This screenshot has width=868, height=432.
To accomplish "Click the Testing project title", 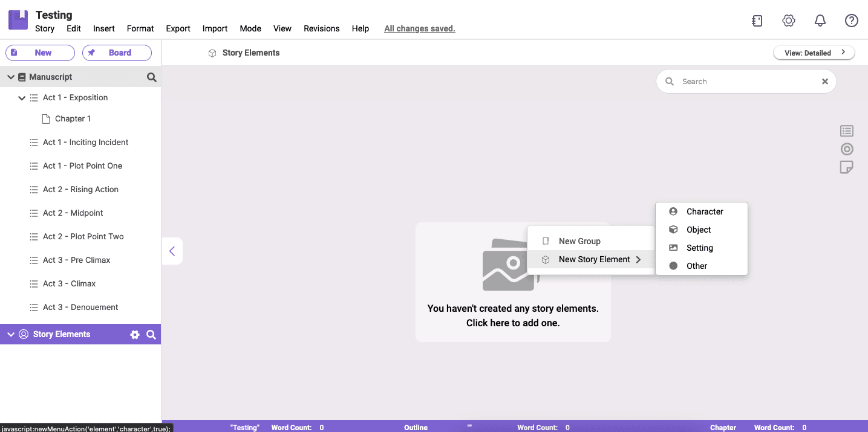I will [54, 15].
